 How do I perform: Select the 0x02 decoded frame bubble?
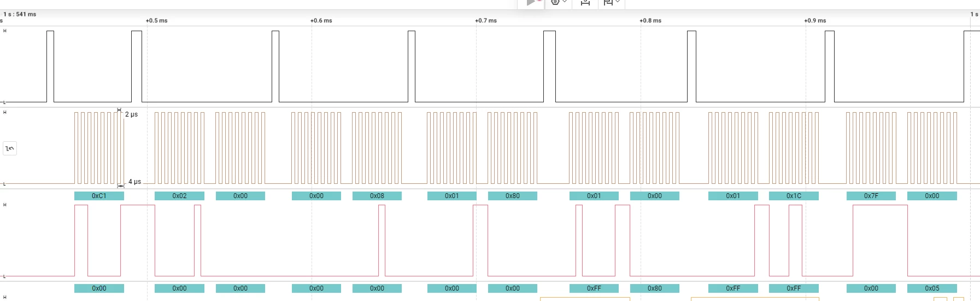[179, 196]
